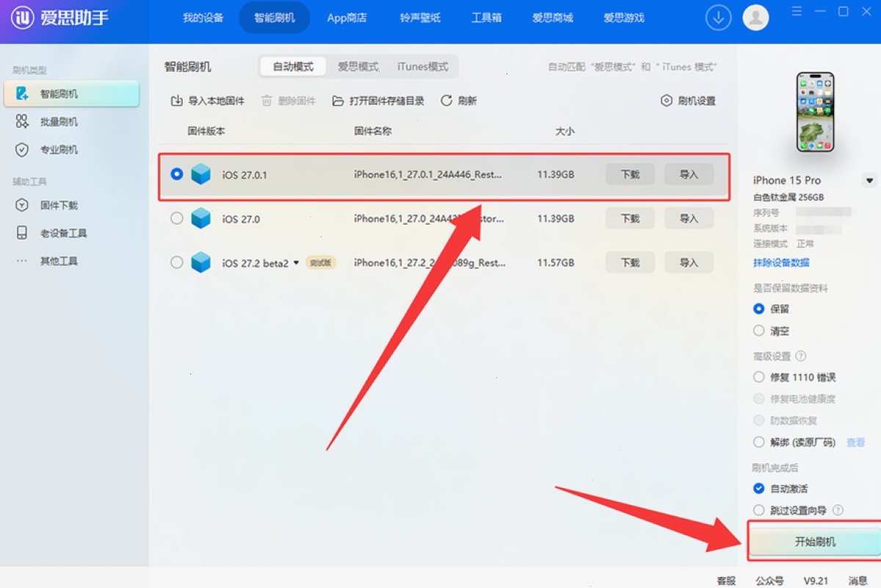Open the hamburger menu in title bar
Screen dimensions: 881x588
(798, 11)
